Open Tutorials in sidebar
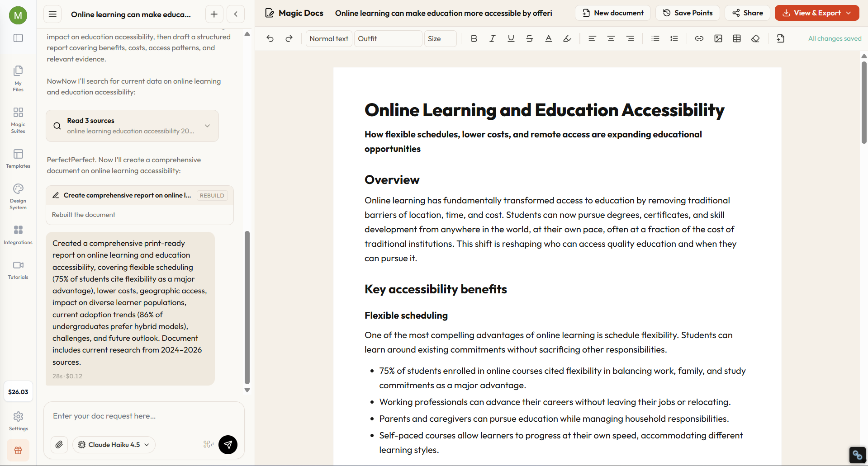Image resolution: width=868 pixels, height=466 pixels. pos(18,270)
